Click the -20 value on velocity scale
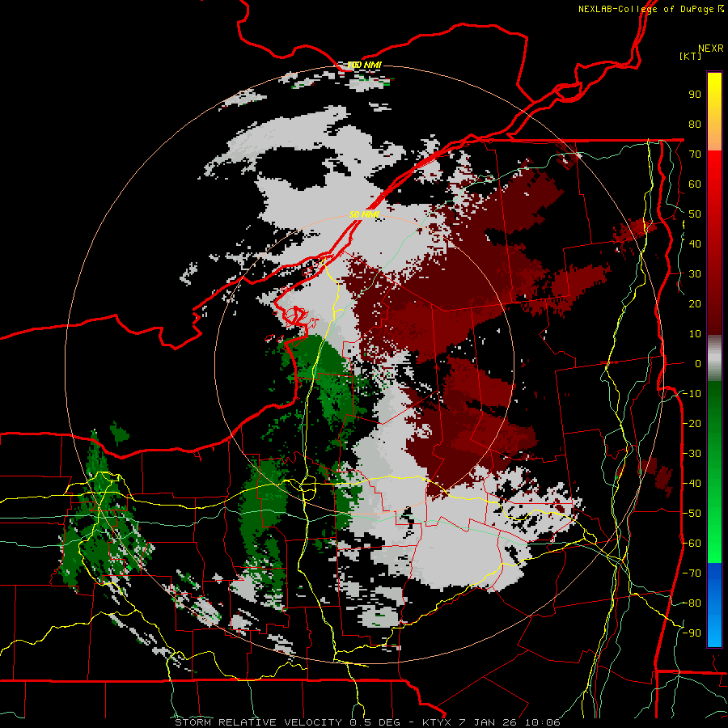 click(692, 424)
